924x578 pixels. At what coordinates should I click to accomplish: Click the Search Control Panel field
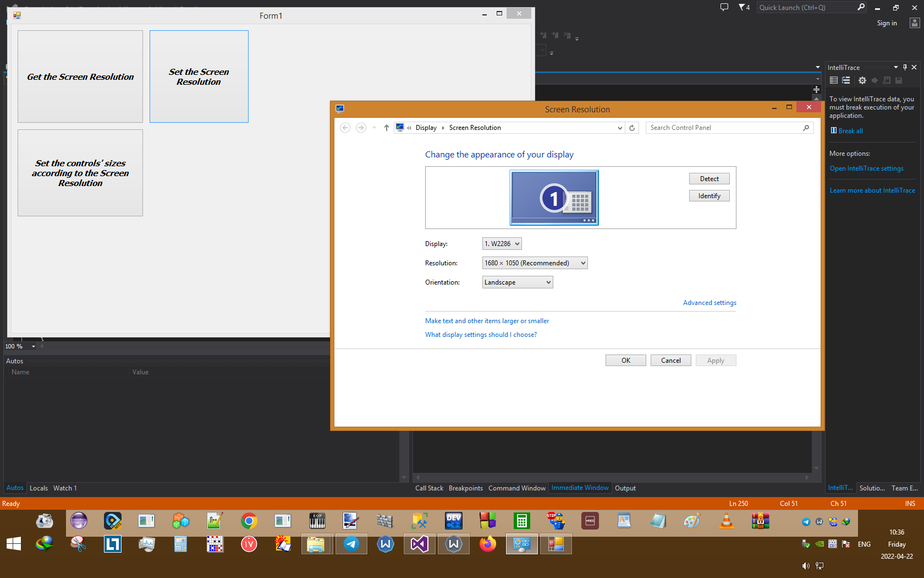click(729, 128)
